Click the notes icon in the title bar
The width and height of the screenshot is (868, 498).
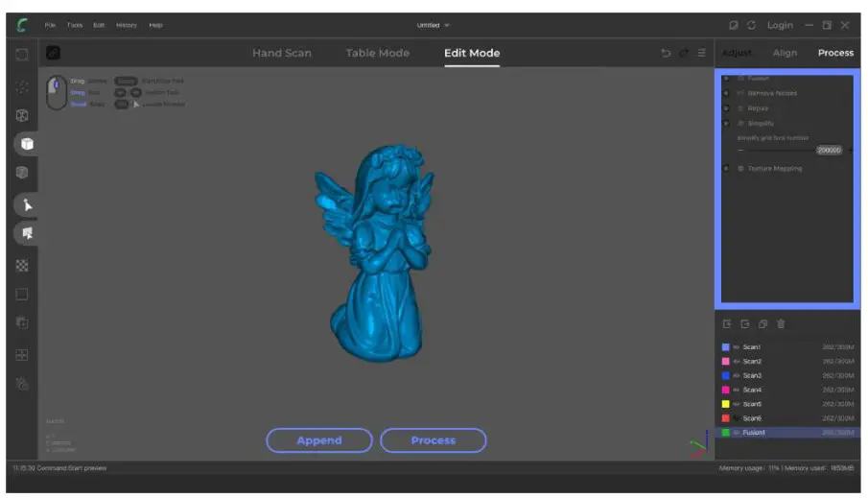(734, 25)
